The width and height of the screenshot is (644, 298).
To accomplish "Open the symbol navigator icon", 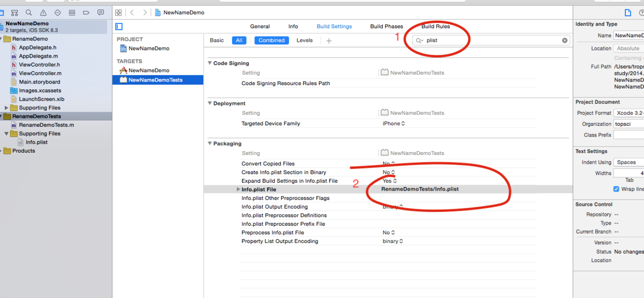I will pyautogui.click(x=15, y=12).
